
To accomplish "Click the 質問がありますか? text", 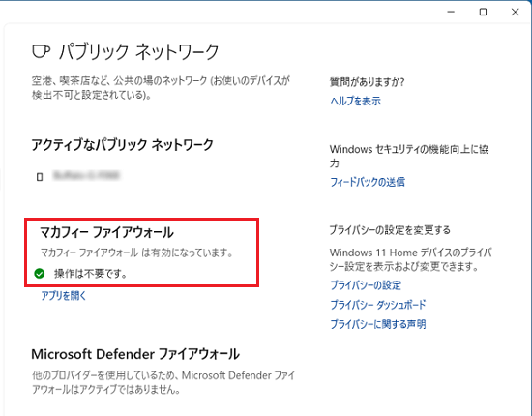I will pyautogui.click(x=367, y=82).
